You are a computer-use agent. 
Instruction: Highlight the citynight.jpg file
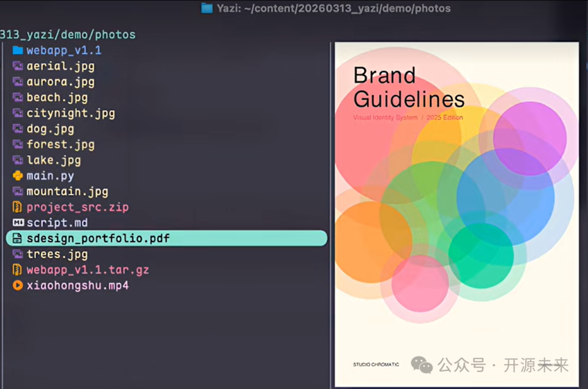pos(71,113)
